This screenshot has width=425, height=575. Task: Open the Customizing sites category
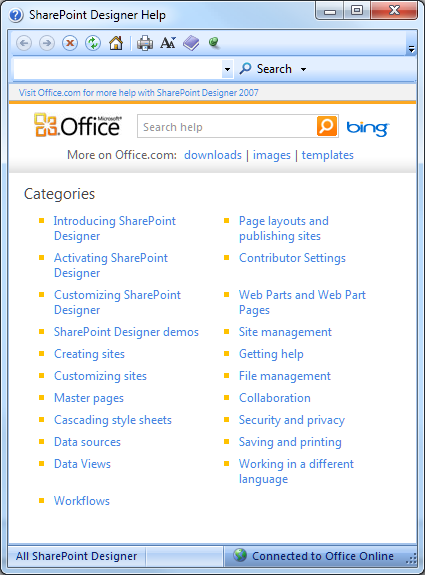(x=100, y=376)
